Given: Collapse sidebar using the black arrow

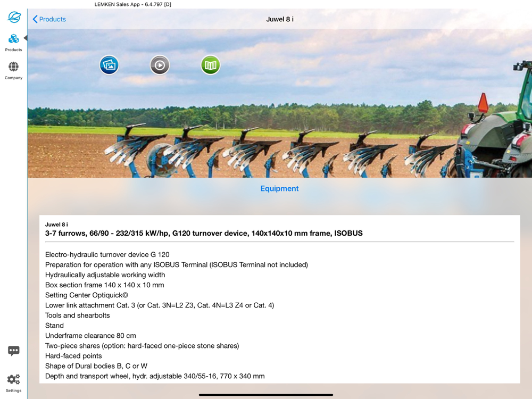Looking at the screenshot, I should [x=26, y=38].
